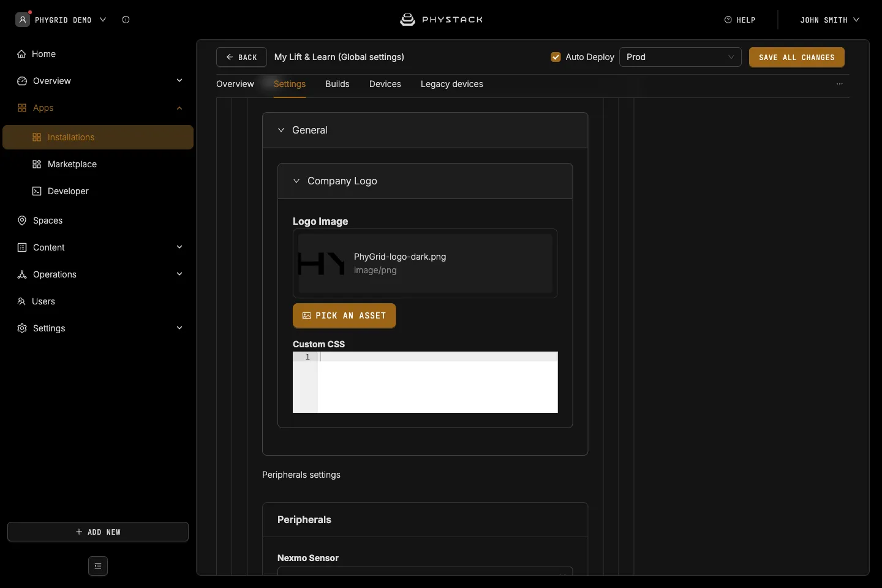Click the Settings gear icon in sidebar
Image resolution: width=882 pixels, height=588 pixels.
(22, 328)
